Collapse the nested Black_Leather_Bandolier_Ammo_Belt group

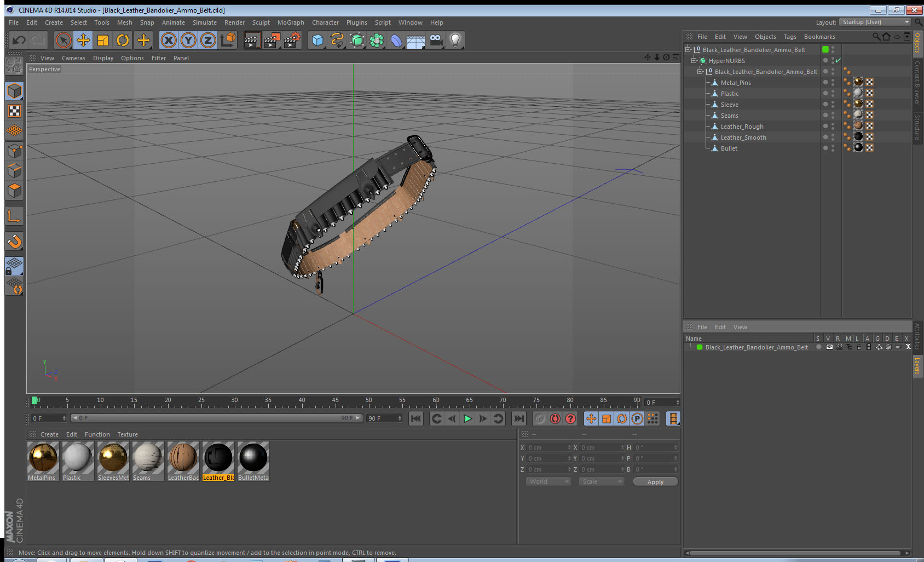coord(700,72)
